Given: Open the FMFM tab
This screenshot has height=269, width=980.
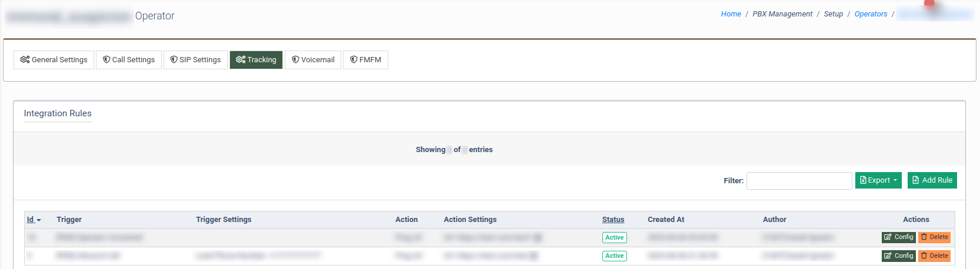Looking at the screenshot, I should (365, 60).
